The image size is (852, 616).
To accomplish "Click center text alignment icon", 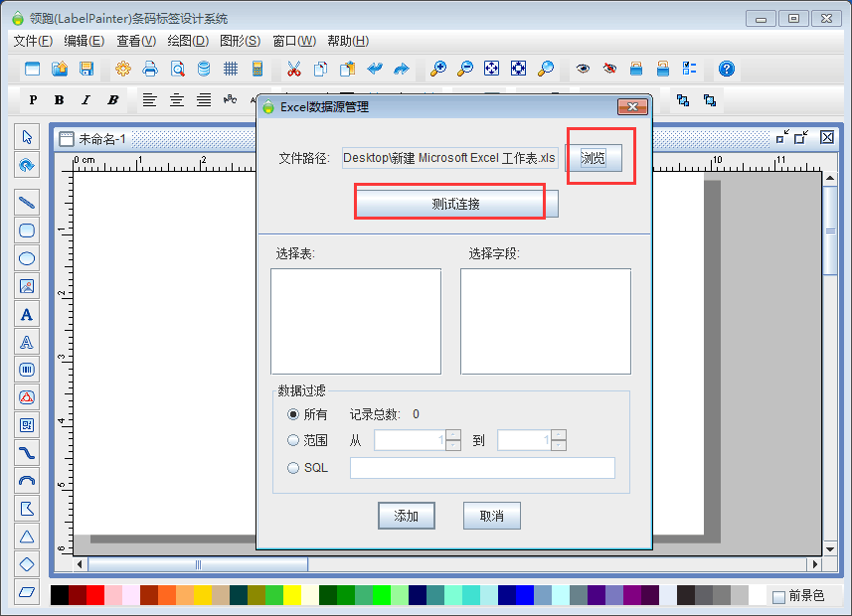I will [x=177, y=100].
